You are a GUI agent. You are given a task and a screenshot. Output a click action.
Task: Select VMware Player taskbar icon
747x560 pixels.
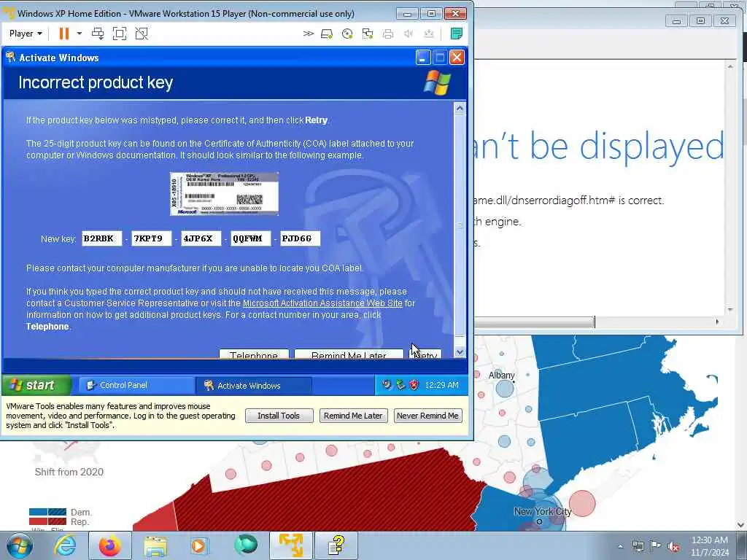pos(291,545)
